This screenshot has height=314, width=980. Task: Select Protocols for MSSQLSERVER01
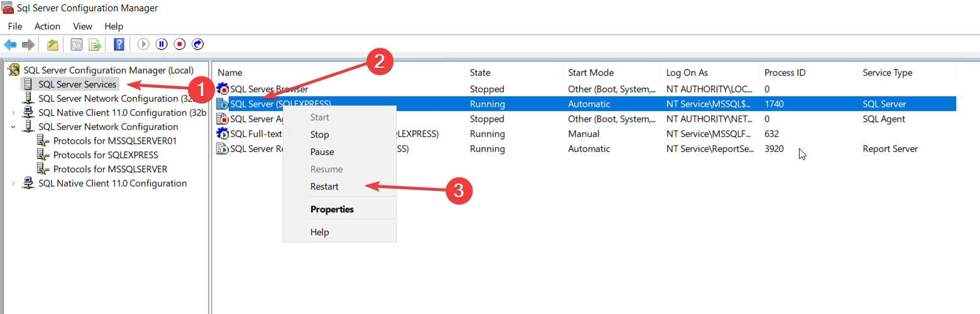115,141
